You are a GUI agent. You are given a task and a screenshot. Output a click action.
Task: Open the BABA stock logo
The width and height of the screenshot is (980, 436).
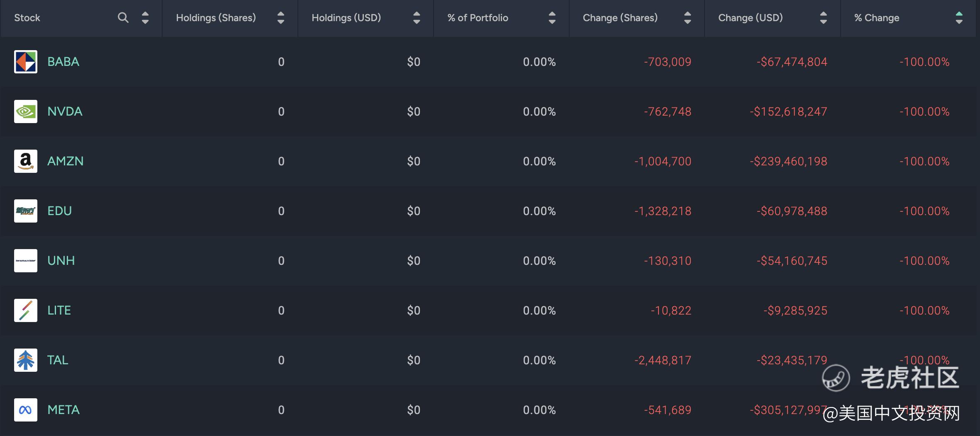26,62
